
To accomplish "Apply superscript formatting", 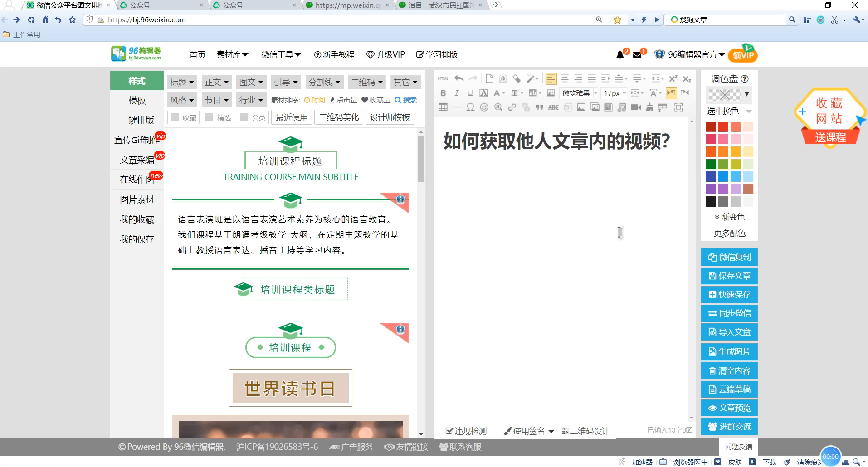I will (673, 78).
